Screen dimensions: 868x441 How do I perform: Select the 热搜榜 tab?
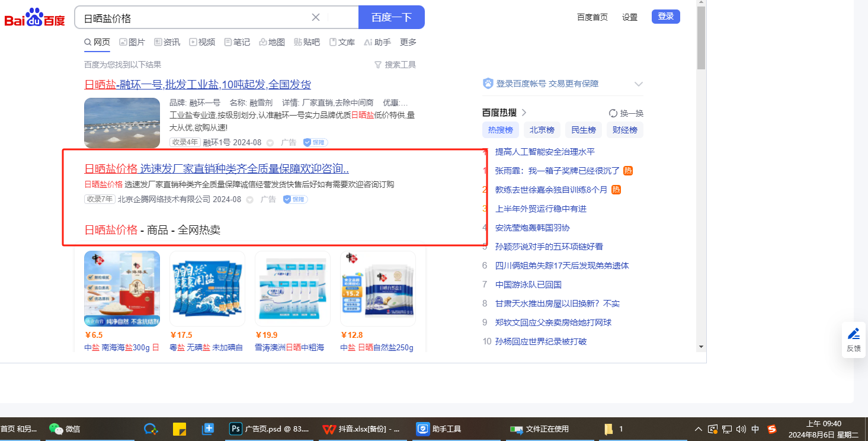point(501,130)
